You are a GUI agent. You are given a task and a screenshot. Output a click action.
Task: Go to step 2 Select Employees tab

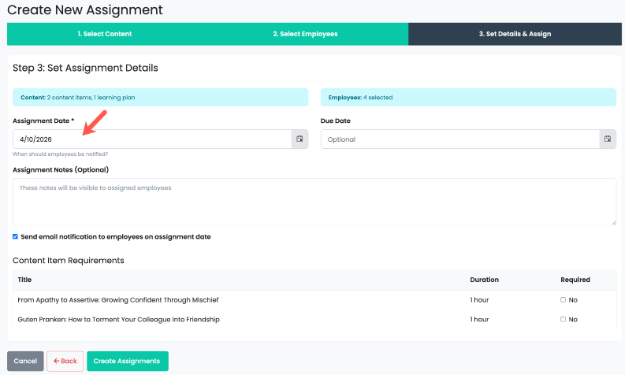tap(305, 34)
